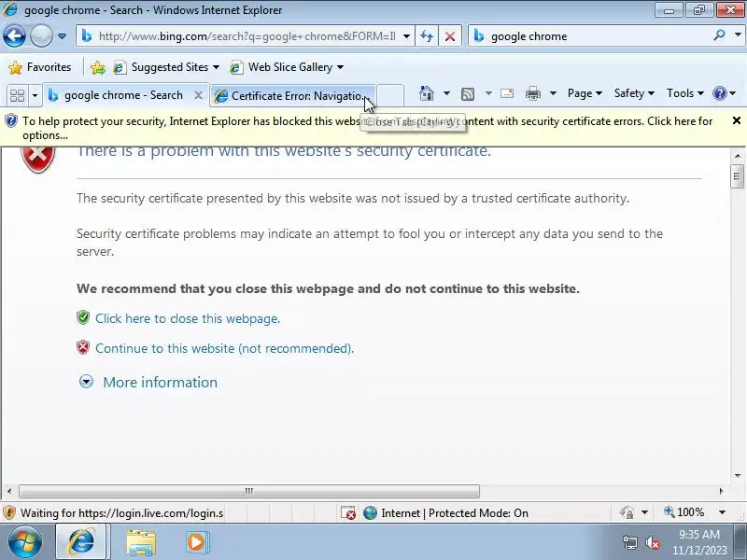747x560 pixels.
Task: Open the recent pages dropdown beside Forward
Action: (x=62, y=36)
